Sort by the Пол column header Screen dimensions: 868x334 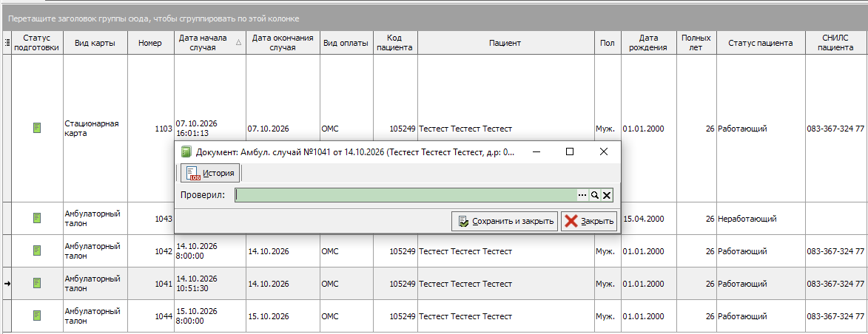point(608,43)
